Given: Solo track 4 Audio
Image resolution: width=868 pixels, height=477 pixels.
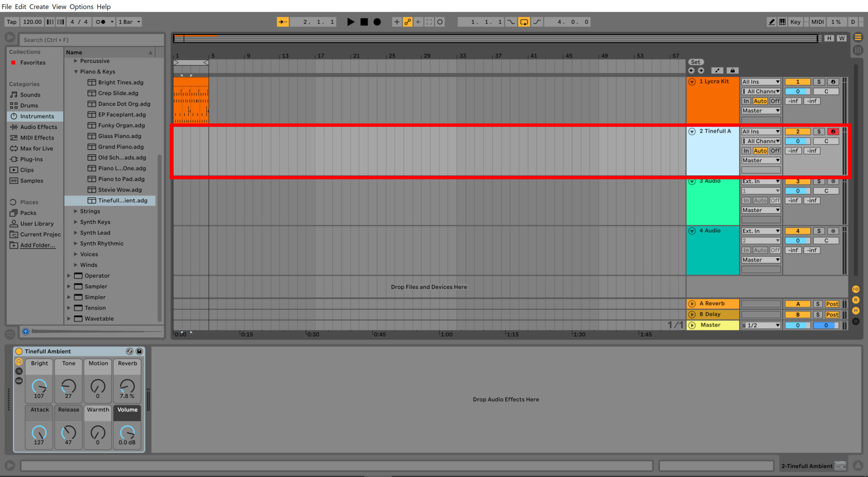Looking at the screenshot, I should (x=819, y=231).
